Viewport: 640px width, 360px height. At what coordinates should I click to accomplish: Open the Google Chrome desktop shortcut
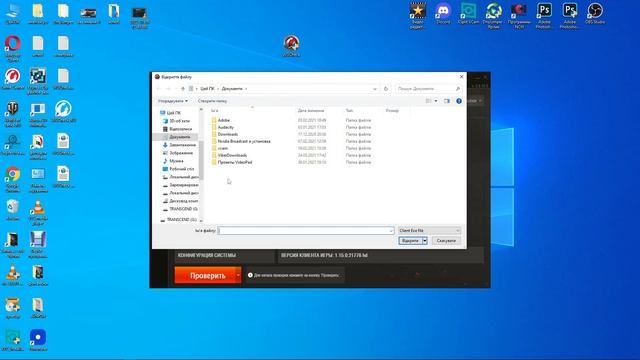point(13,179)
